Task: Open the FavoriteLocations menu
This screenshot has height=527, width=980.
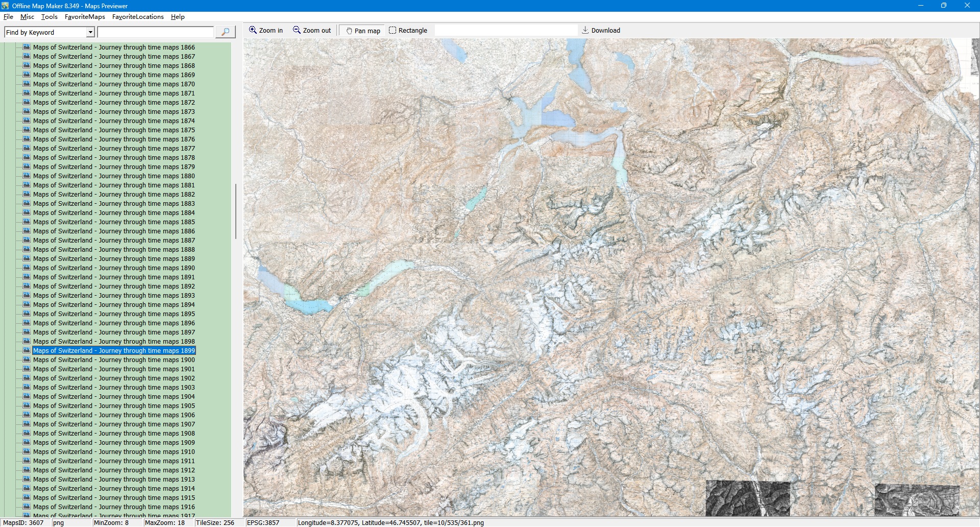Action: (x=138, y=17)
